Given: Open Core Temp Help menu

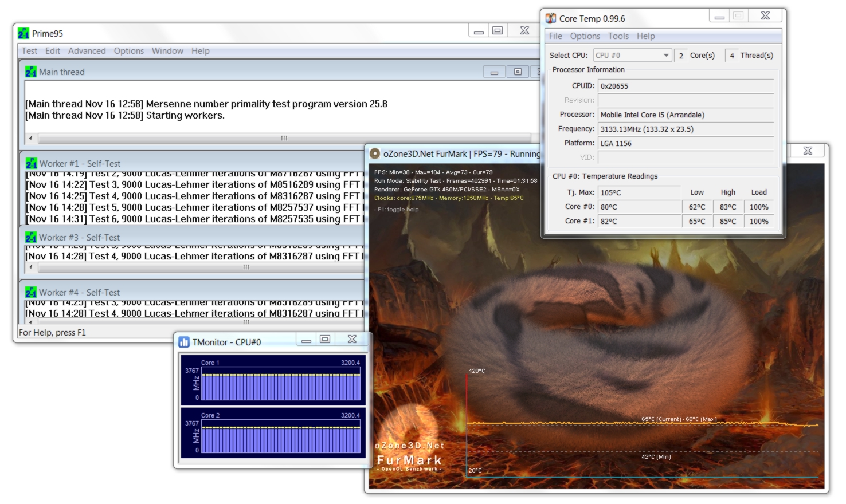Looking at the screenshot, I should point(645,36).
